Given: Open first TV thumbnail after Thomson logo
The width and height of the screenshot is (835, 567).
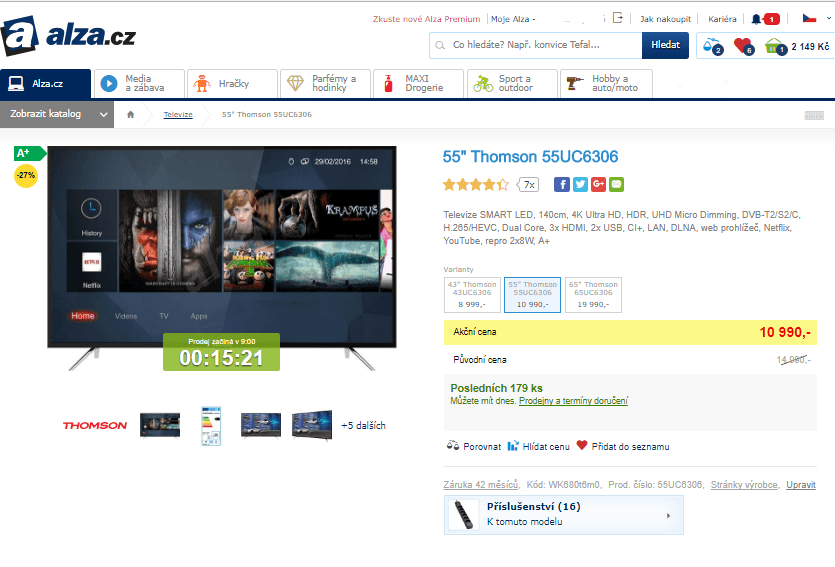Looking at the screenshot, I should point(160,425).
